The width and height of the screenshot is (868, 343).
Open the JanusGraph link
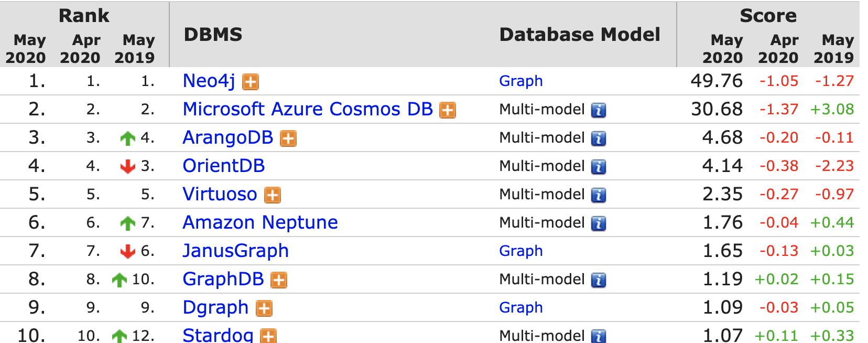[x=235, y=251]
